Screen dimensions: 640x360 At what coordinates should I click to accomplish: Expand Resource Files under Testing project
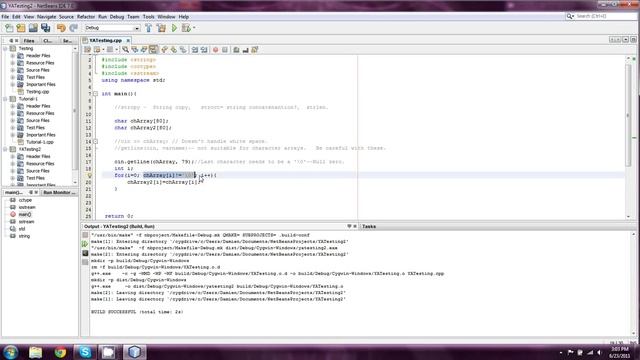click(13, 63)
